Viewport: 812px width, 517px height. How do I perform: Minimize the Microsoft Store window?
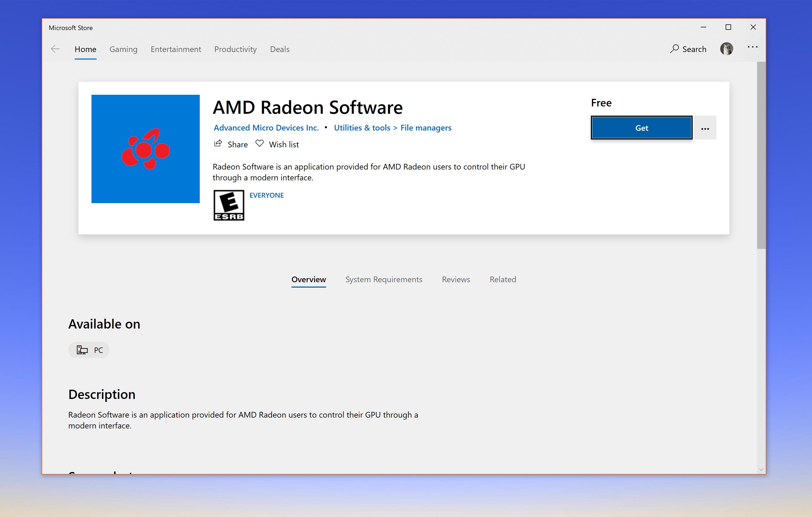point(703,27)
